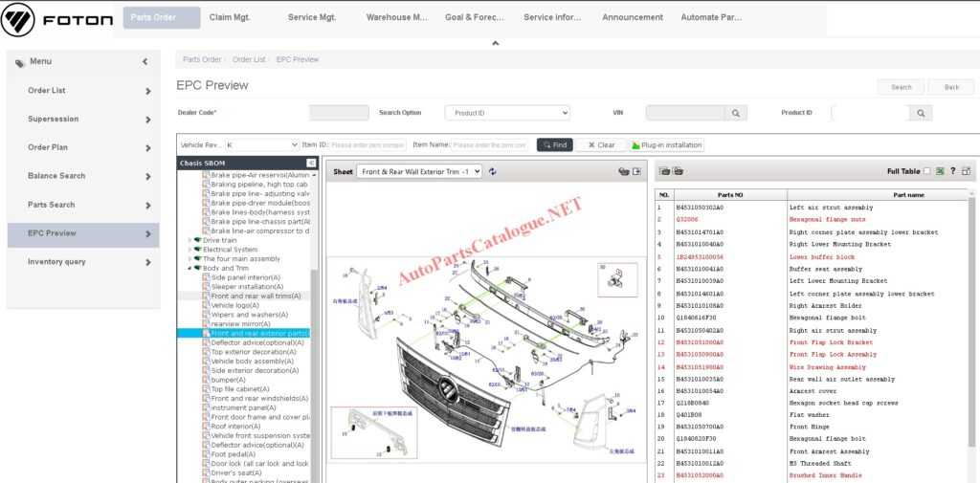Collapse the Chasis SBOM panel
The image size is (980, 483).
click(x=311, y=163)
